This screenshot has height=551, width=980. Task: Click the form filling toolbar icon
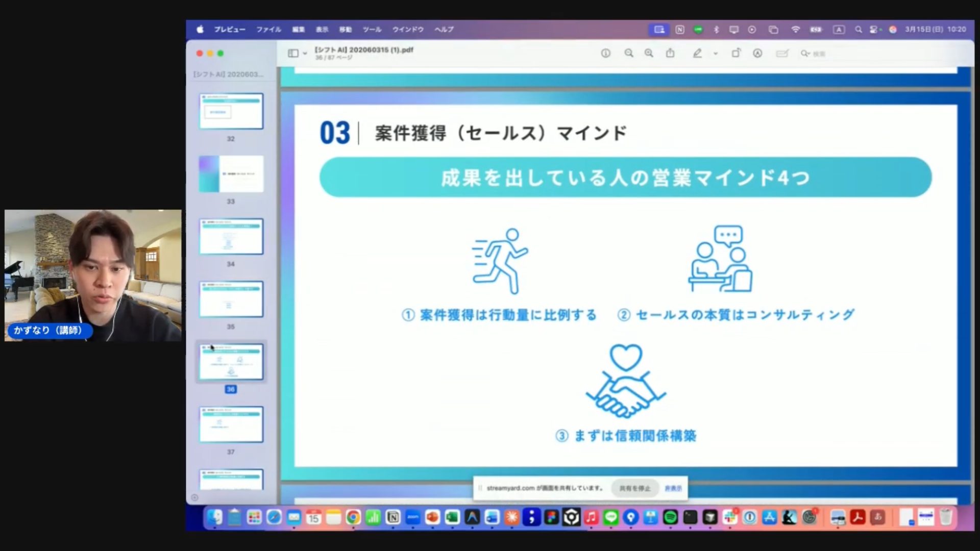click(782, 53)
